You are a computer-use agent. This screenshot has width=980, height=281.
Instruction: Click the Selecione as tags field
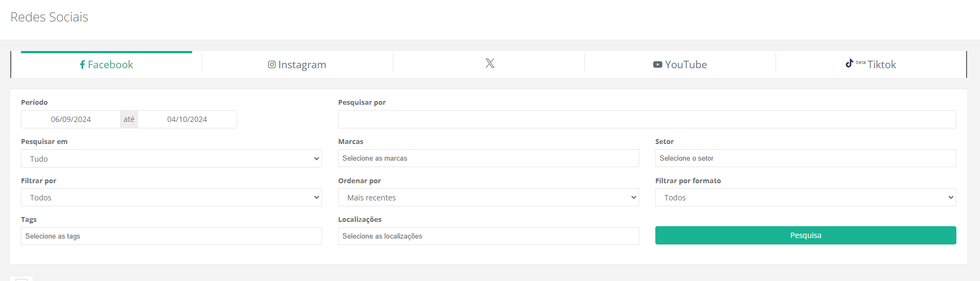[171, 236]
